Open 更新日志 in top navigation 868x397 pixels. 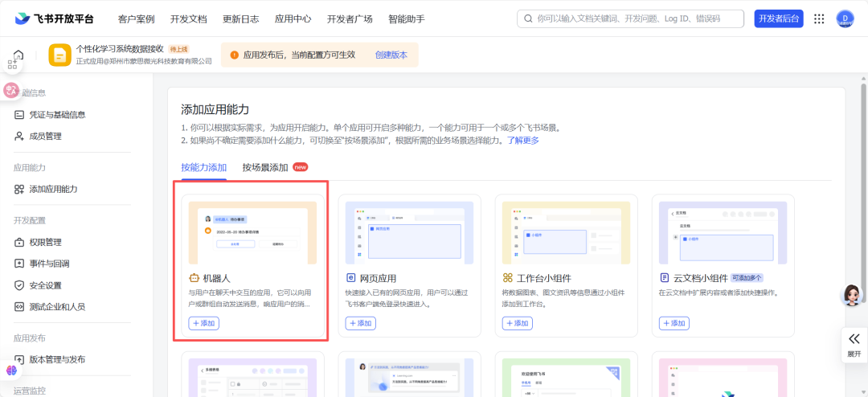point(241,18)
